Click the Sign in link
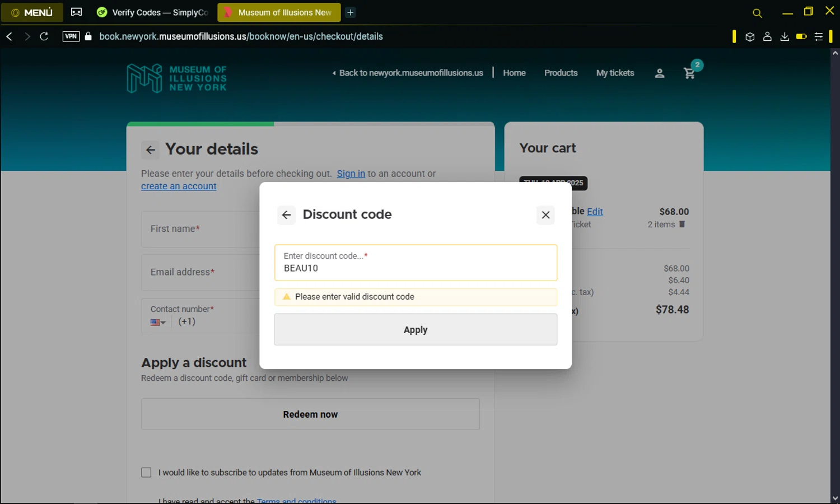 [351, 174]
